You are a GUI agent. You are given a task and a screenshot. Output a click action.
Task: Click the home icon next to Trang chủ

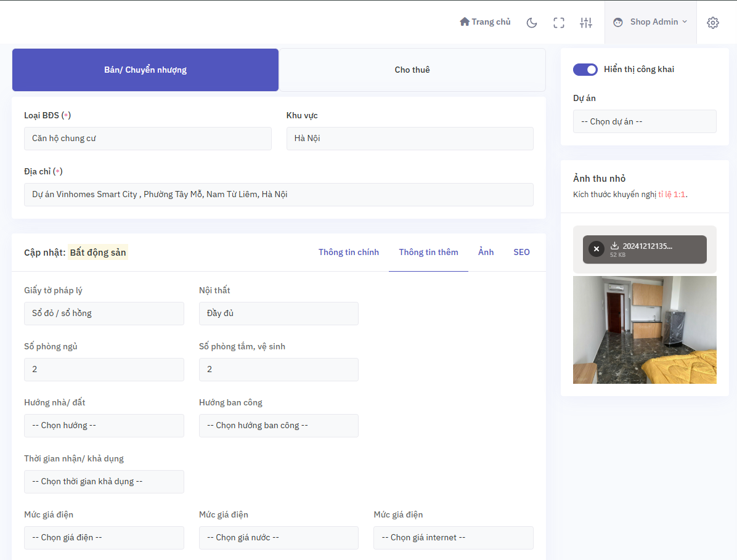point(464,21)
